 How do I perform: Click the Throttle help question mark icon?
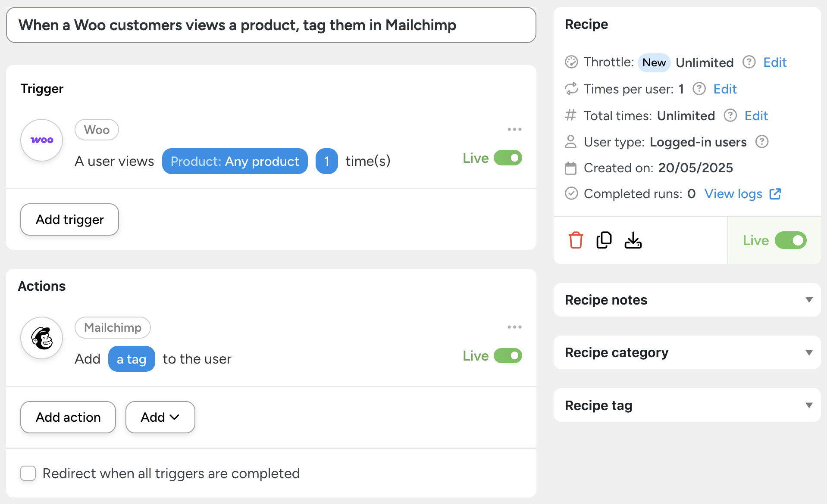749,62
